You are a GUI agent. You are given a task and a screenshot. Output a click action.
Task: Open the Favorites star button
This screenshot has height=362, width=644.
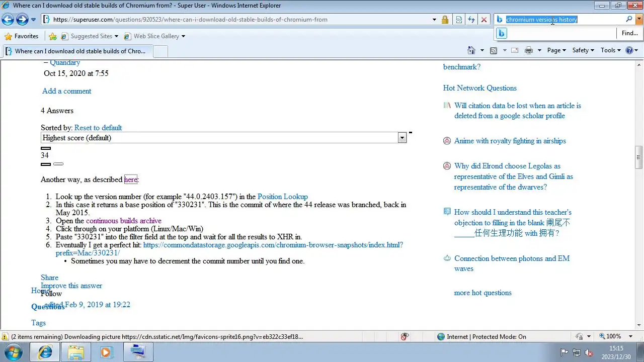click(21, 36)
